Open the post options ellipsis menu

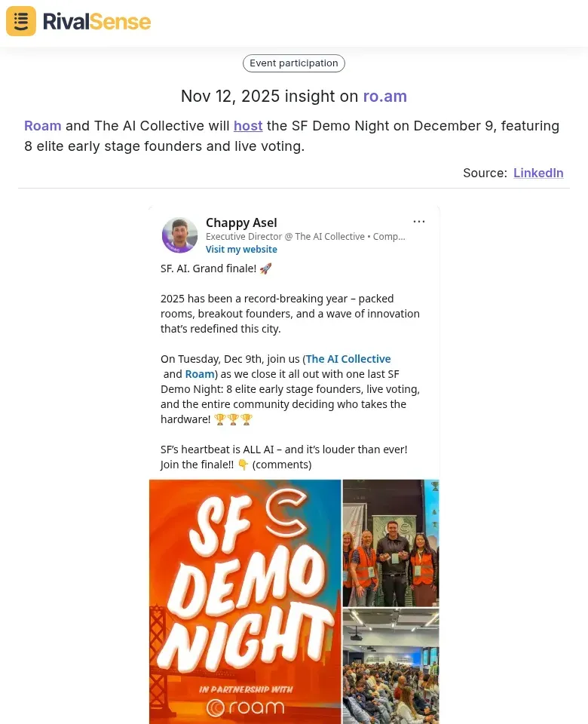point(419,221)
